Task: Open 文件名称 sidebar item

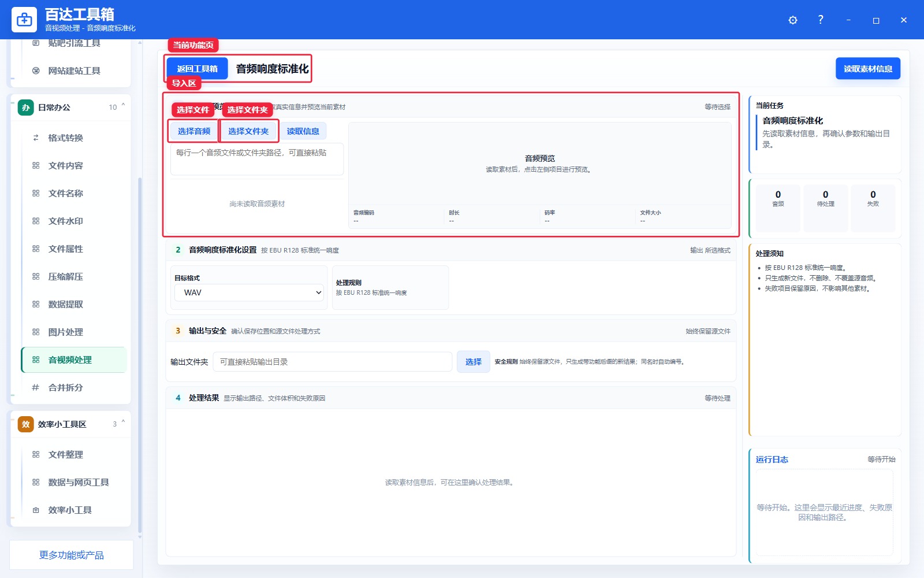Action: tap(74, 193)
